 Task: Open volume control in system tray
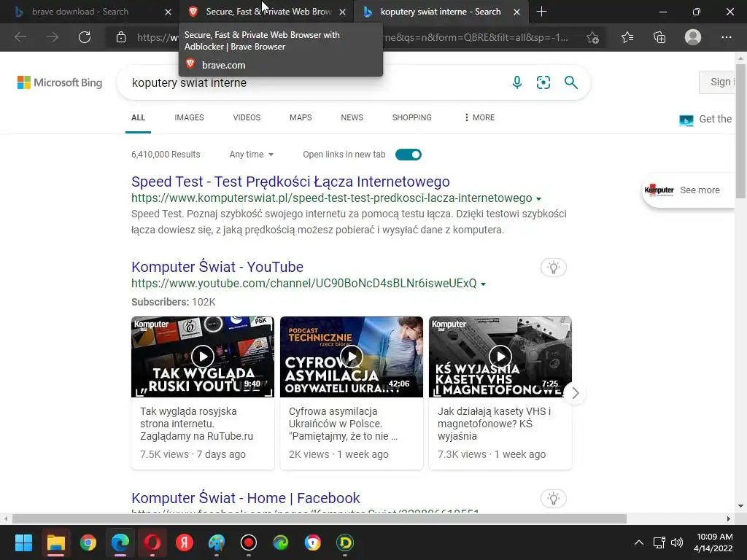click(676, 542)
